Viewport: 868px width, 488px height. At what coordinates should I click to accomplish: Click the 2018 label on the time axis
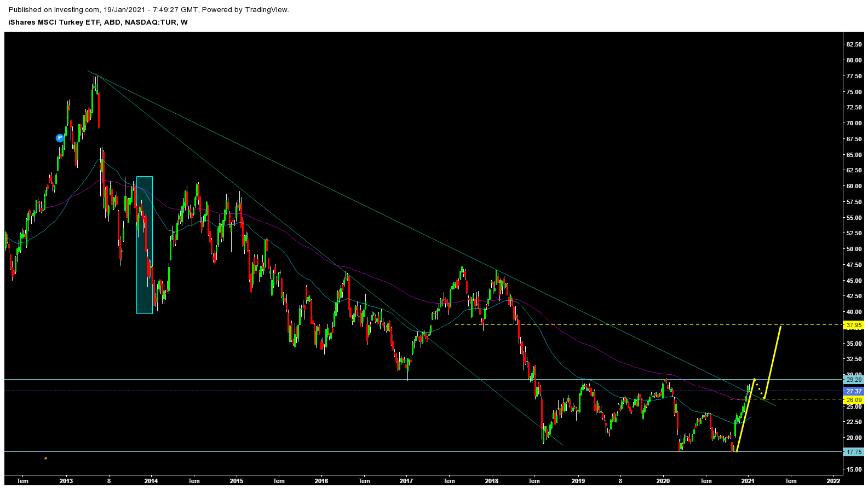[x=492, y=481]
